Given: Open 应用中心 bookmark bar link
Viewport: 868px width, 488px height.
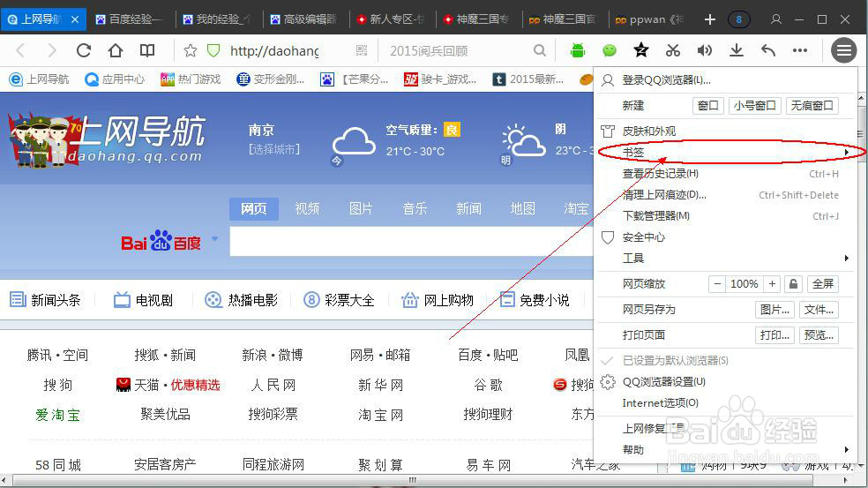Looking at the screenshot, I should coord(116,79).
